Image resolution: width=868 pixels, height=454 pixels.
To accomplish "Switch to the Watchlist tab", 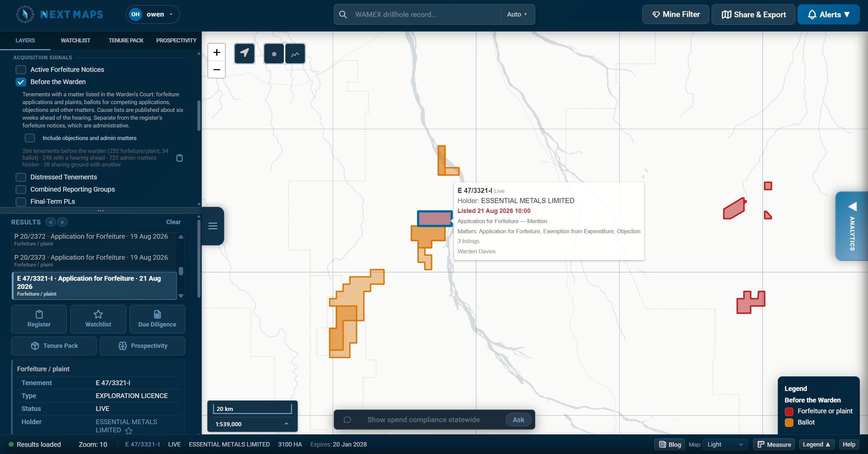I will [x=75, y=40].
